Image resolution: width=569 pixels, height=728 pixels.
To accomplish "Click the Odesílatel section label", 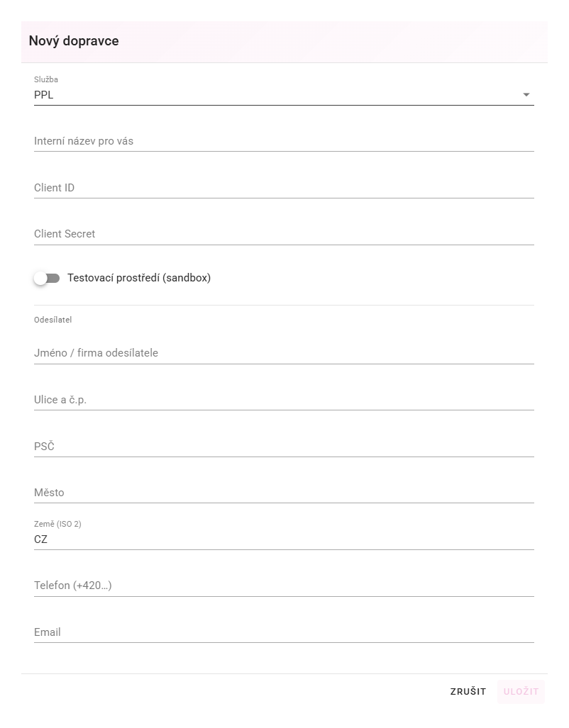I will pos(53,320).
